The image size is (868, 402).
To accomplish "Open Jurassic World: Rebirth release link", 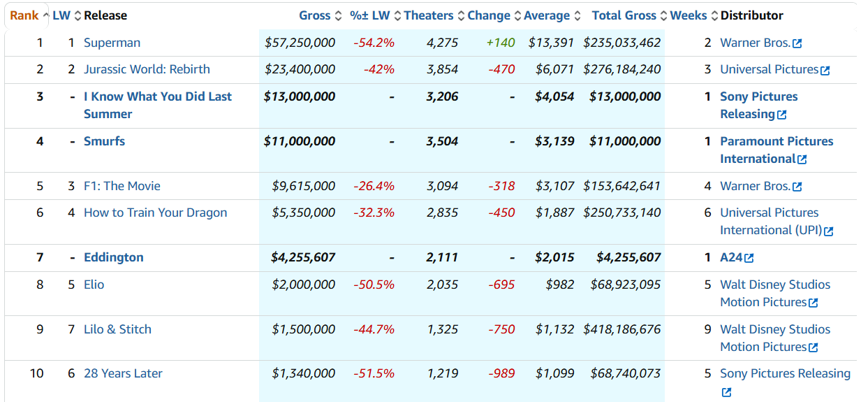I will tap(147, 69).
